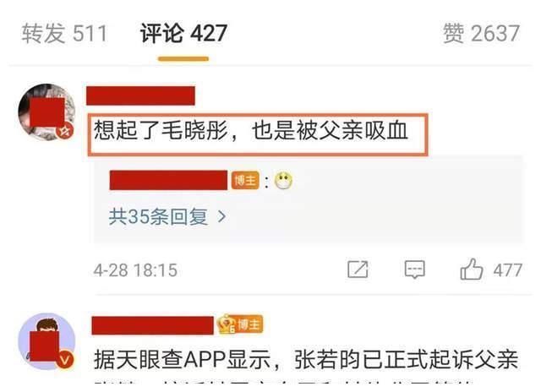The width and height of the screenshot is (541, 392).
Task: Tap the crown 博主 badge on second comment
Action: tap(240, 324)
